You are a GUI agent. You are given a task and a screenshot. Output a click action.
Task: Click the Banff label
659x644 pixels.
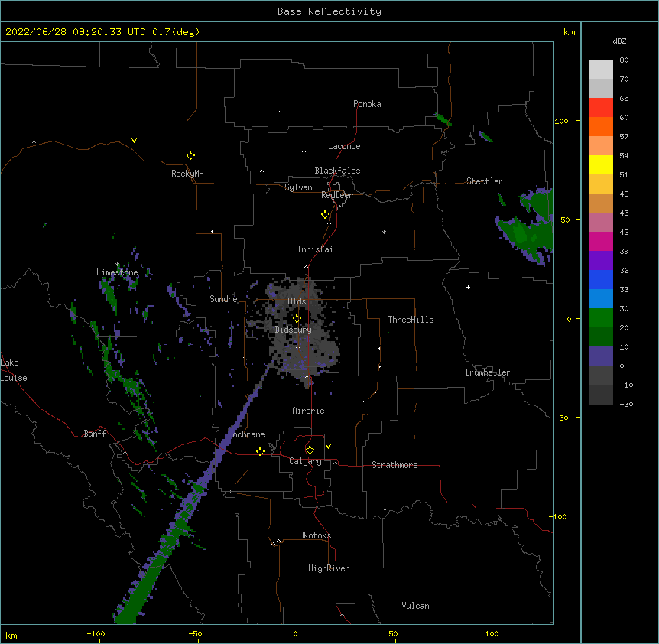95,434
